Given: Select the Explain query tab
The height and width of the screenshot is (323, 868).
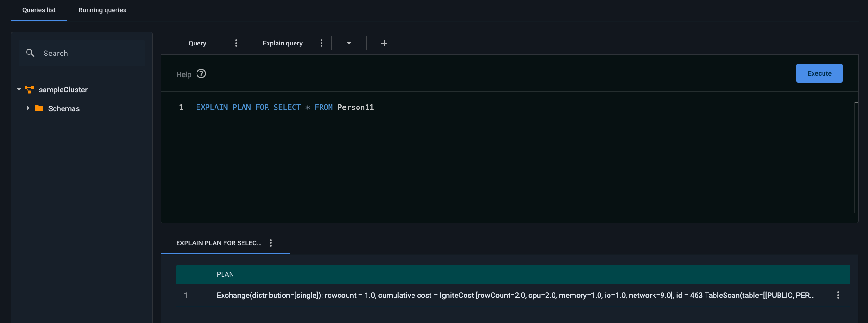Looking at the screenshot, I should pyautogui.click(x=283, y=43).
